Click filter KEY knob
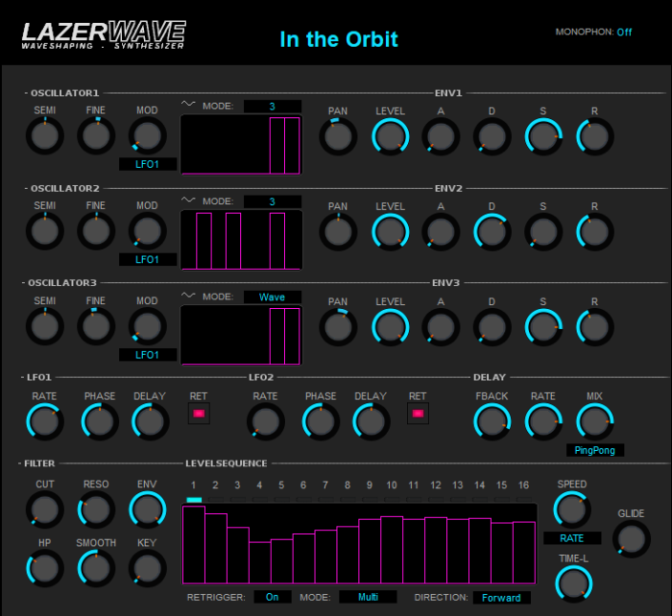Image resolution: width=672 pixels, height=616 pixels. [x=148, y=568]
